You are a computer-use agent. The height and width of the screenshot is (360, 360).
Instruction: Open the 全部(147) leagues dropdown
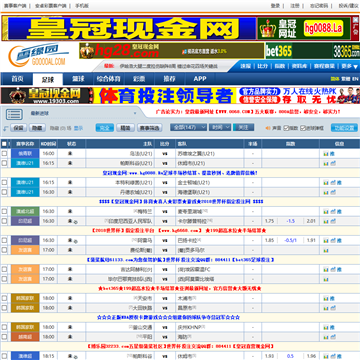tap(188, 127)
